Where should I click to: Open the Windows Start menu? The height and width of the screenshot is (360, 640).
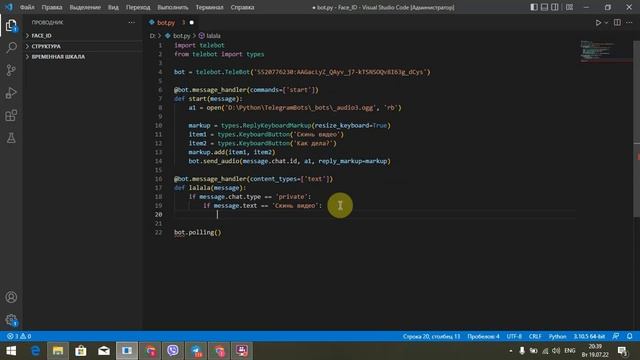(x=11, y=351)
